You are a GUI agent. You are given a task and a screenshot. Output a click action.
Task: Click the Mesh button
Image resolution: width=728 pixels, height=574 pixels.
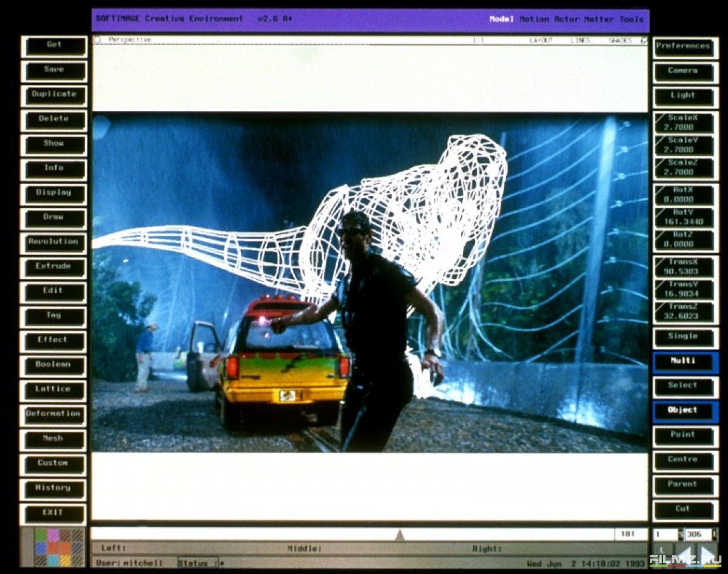(x=54, y=439)
